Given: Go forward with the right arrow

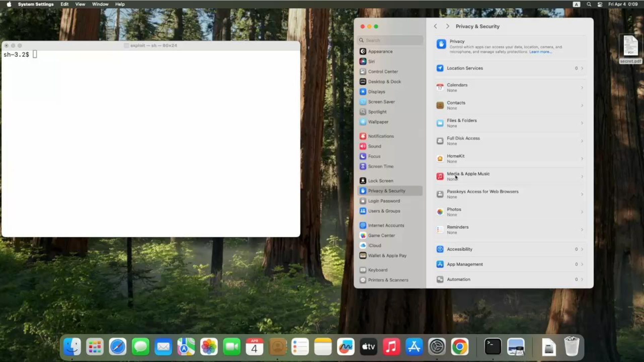Looking at the screenshot, I should [447, 26].
